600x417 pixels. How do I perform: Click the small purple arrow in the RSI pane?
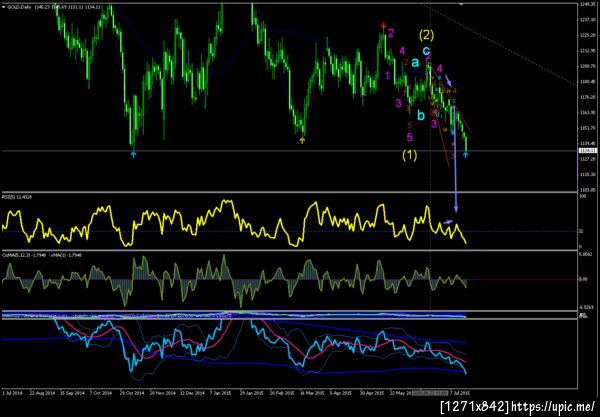click(448, 222)
